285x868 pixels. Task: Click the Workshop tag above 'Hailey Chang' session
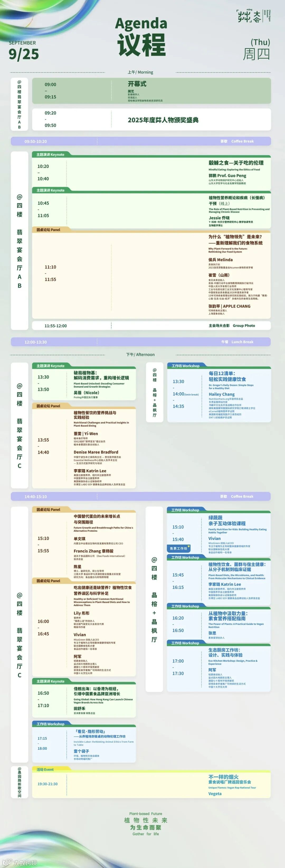pyautogui.click(x=185, y=366)
